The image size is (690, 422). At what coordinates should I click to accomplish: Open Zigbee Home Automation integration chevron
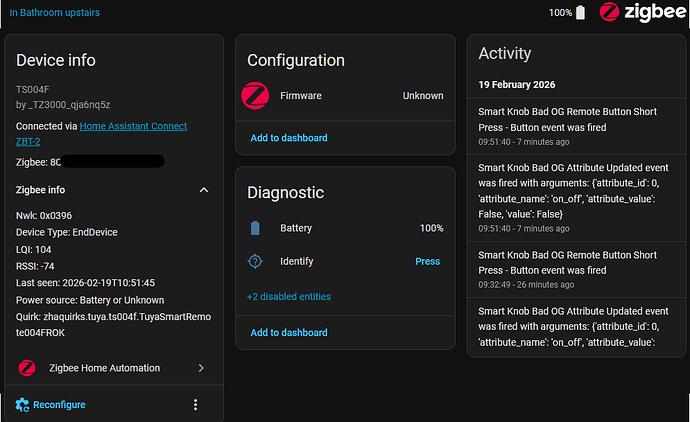point(201,368)
